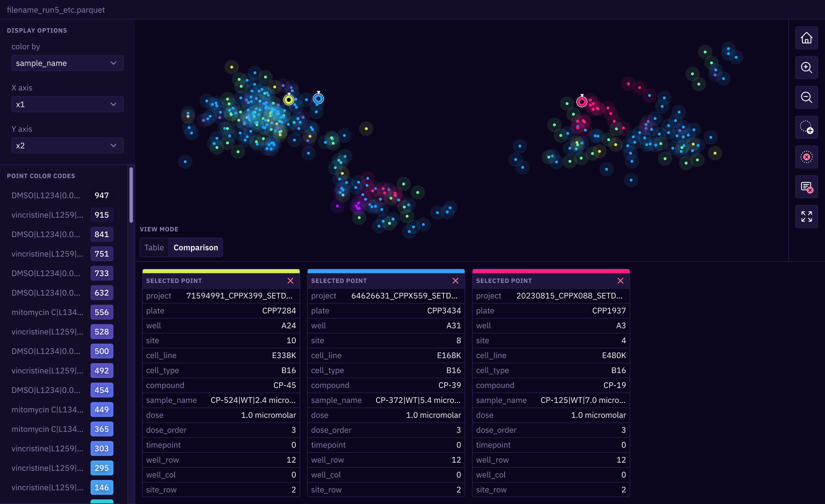Click the zoom in magnifier icon

806,68
